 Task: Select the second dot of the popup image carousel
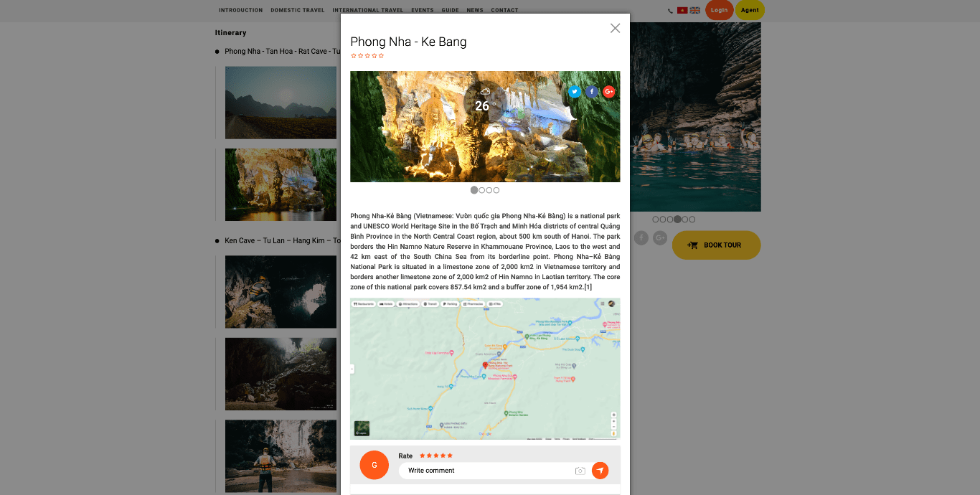tap(481, 190)
